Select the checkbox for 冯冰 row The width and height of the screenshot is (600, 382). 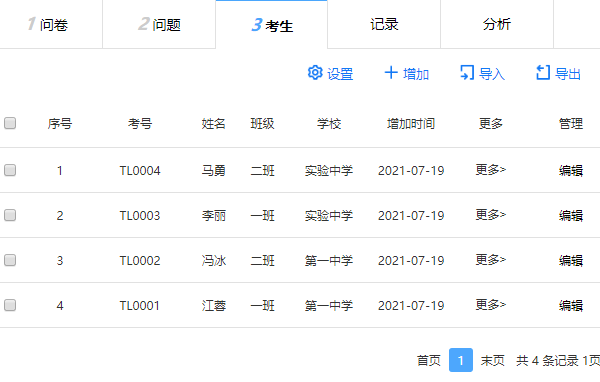coord(10,260)
